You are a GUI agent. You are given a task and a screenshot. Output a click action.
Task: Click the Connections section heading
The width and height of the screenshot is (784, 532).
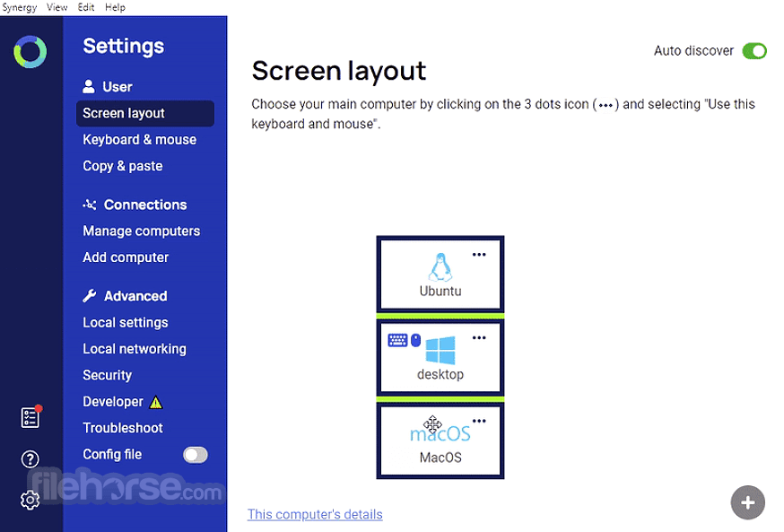point(145,205)
